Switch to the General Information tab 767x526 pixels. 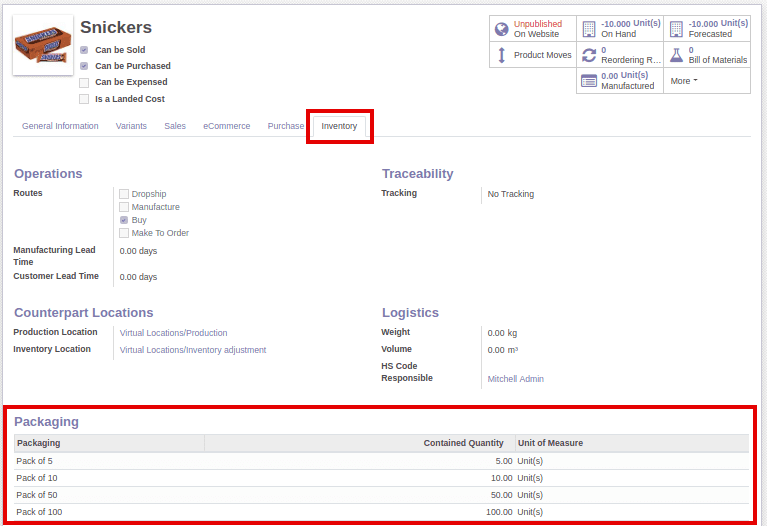tap(60, 126)
